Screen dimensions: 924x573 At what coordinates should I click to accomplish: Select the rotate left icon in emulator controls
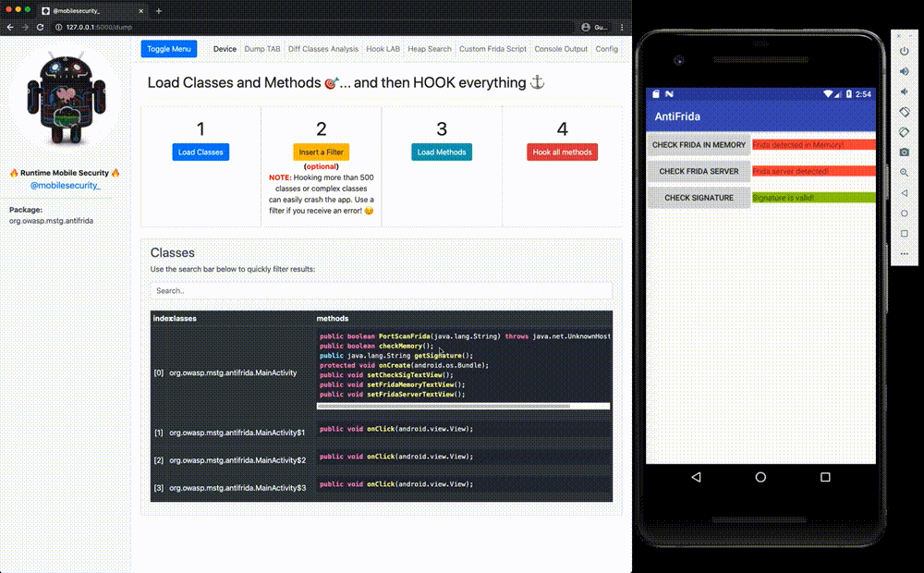pos(904,112)
